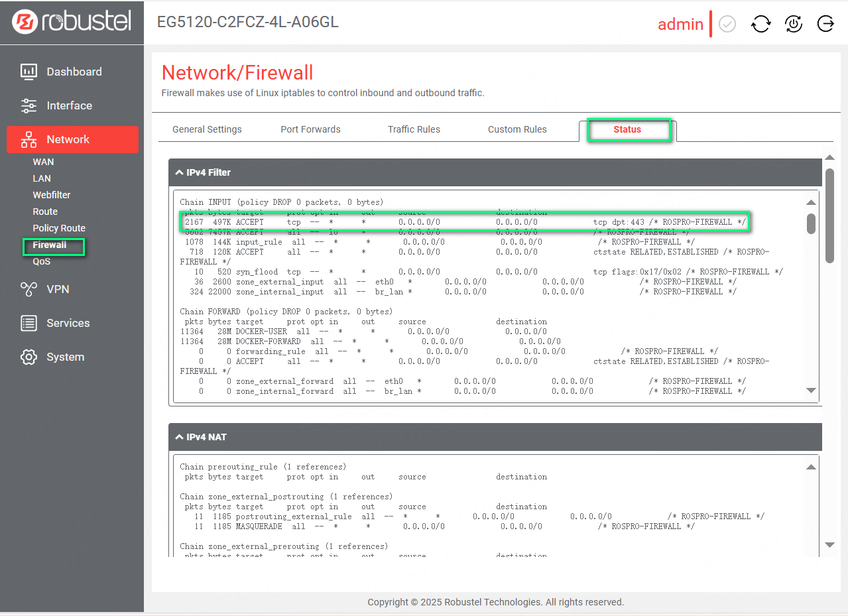This screenshot has height=616, width=848.
Task: Click the logout arrow icon
Action: click(825, 25)
